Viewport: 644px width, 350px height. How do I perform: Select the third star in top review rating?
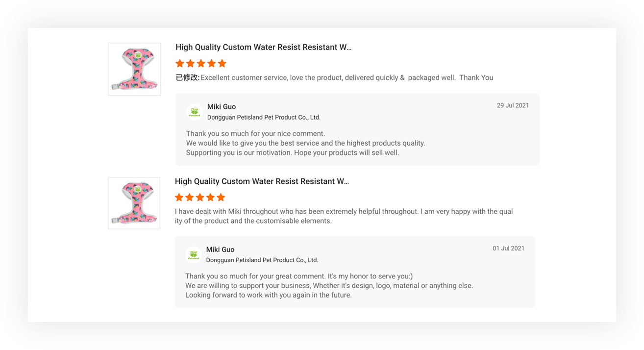pyautogui.click(x=201, y=63)
